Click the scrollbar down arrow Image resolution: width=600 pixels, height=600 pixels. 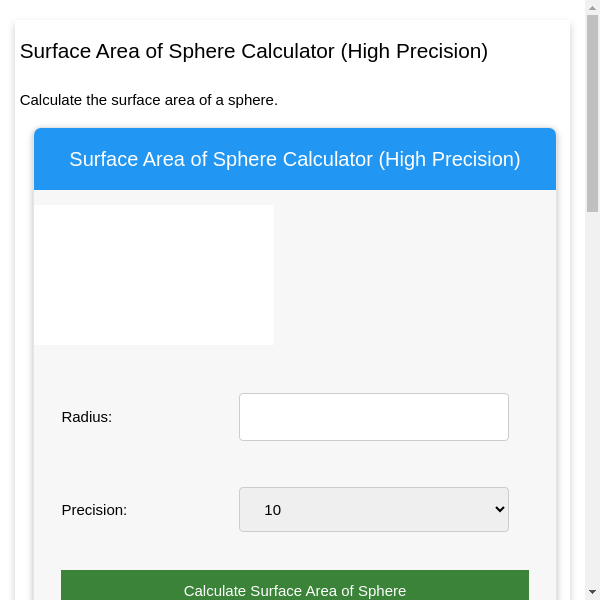(592, 591)
